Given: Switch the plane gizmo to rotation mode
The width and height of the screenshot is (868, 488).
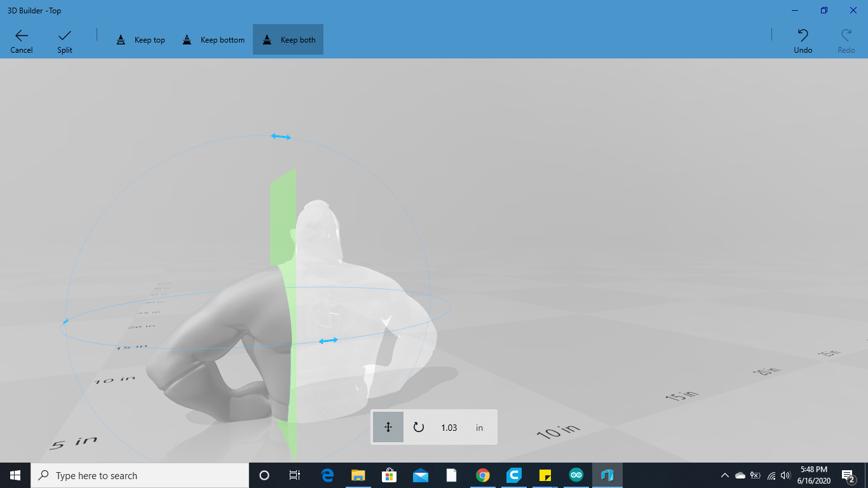Looking at the screenshot, I should (419, 427).
